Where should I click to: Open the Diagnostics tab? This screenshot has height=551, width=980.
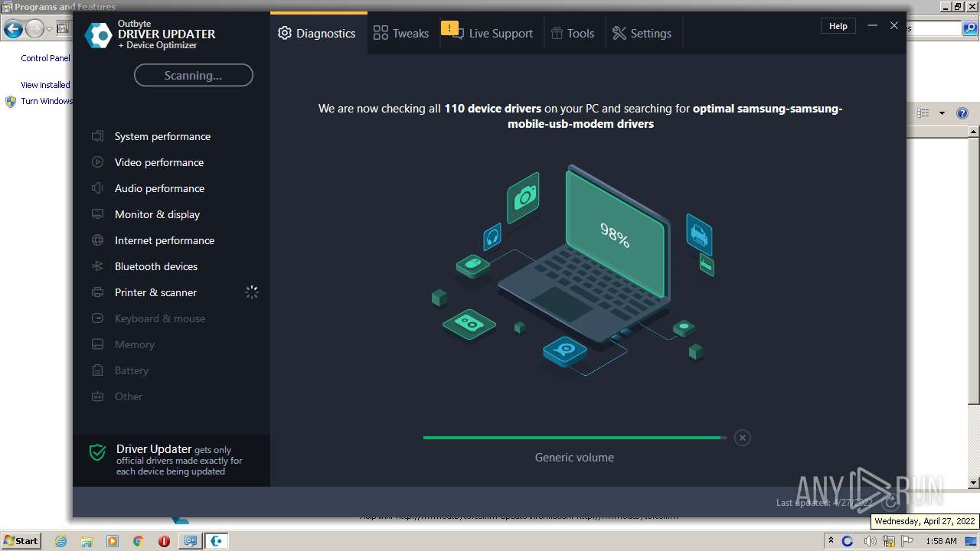[x=318, y=33]
